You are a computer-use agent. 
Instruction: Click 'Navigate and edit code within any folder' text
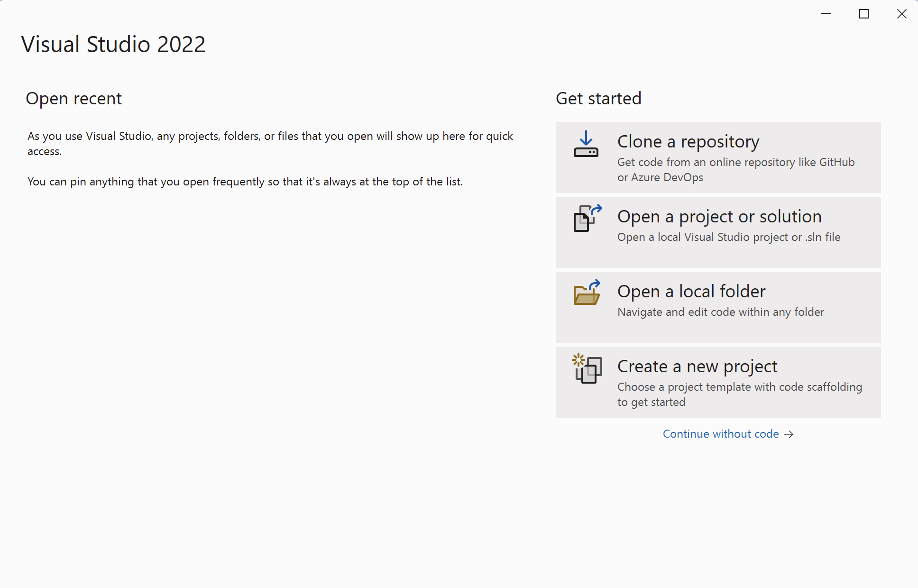pyautogui.click(x=720, y=312)
